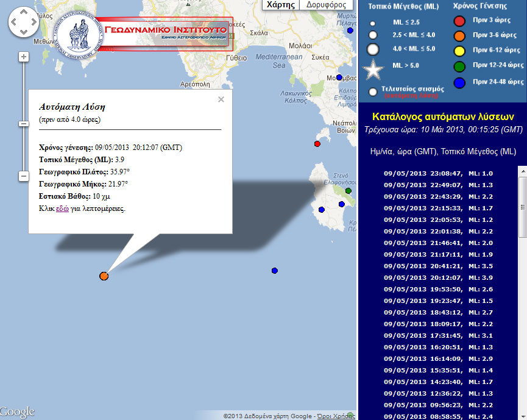The height and width of the screenshot is (420, 527).
Task: Pan the map up with arrow control
Action: click(x=24, y=13)
